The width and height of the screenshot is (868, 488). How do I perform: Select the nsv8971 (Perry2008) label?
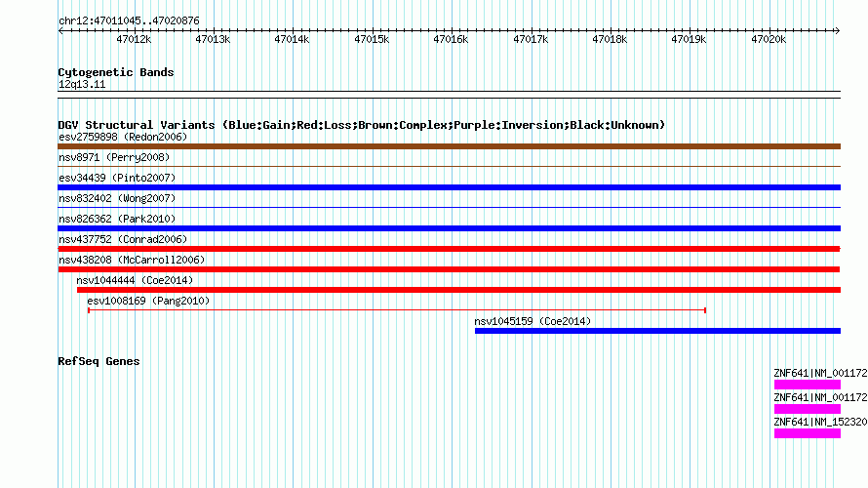(x=114, y=157)
